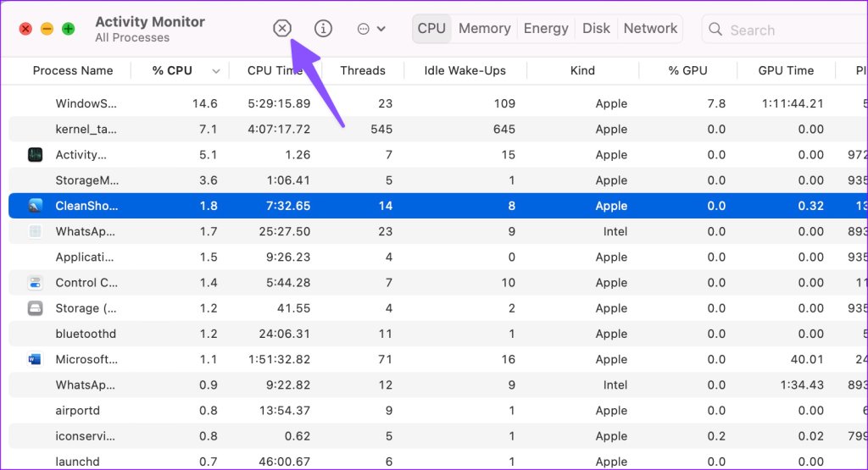Viewport: 868px width, 470px height.
Task: Click CPU time 7:32.65 in CleanSho... row
Action: coord(288,206)
